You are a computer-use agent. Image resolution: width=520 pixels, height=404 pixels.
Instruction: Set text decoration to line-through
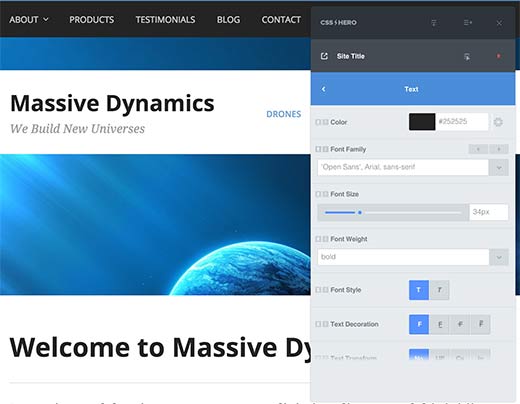click(460, 324)
